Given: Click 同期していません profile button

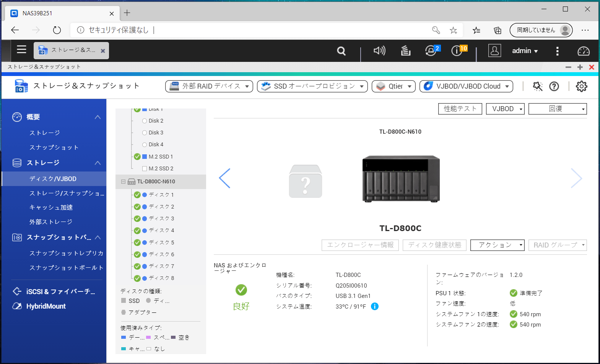Looking at the screenshot, I should [541, 30].
